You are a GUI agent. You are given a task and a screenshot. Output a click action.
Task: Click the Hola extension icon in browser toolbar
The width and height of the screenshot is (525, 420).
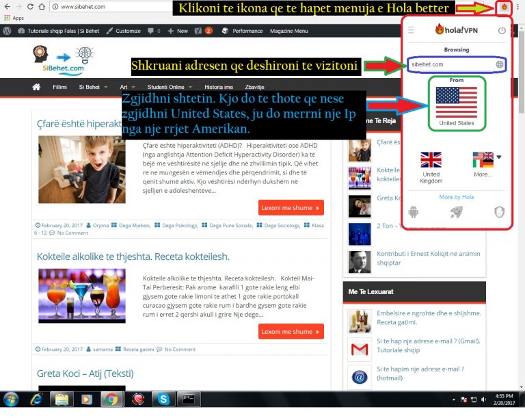504,8
